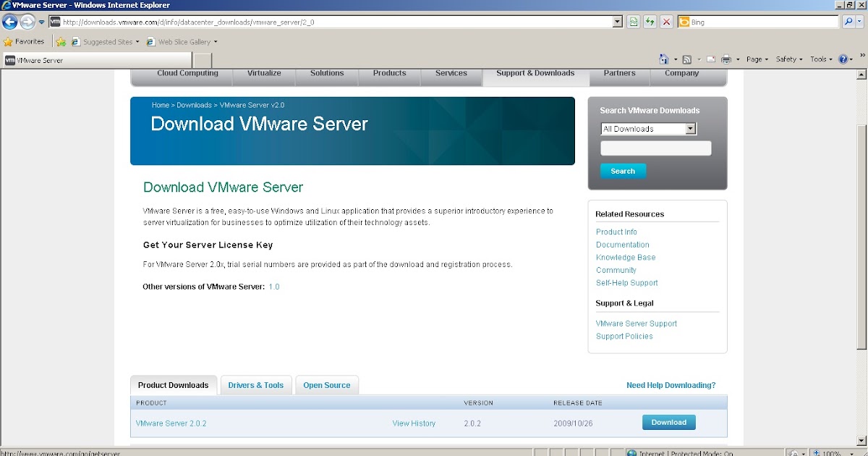
Task: Open a new blank tab
Action: pyautogui.click(x=203, y=60)
